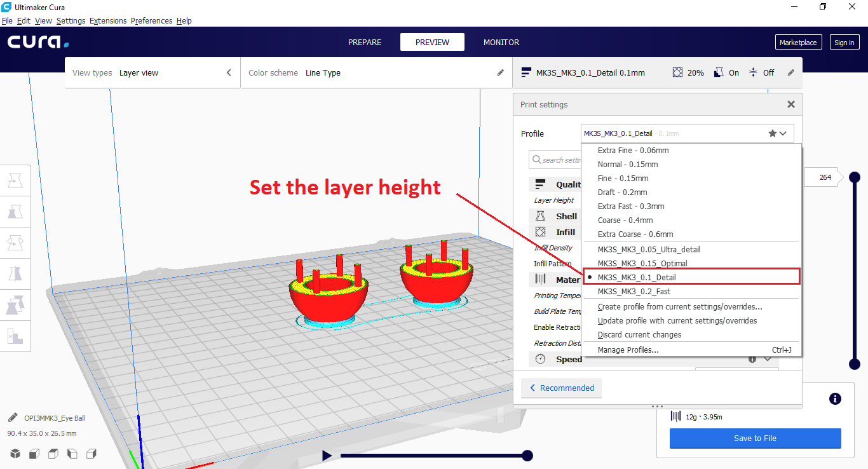Play the layer simulation
The height and width of the screenshot is (469, 868).
click(x=327, y=455)
